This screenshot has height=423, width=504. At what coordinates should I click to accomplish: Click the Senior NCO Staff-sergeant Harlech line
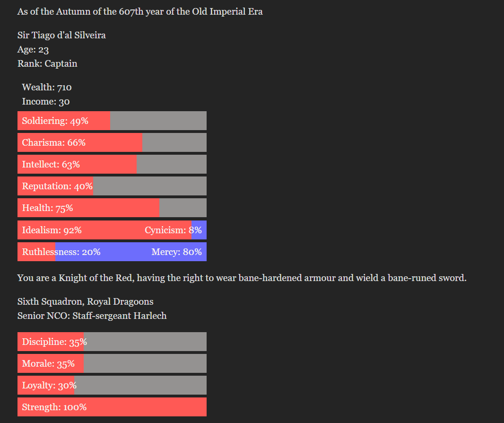coord(92,316)
